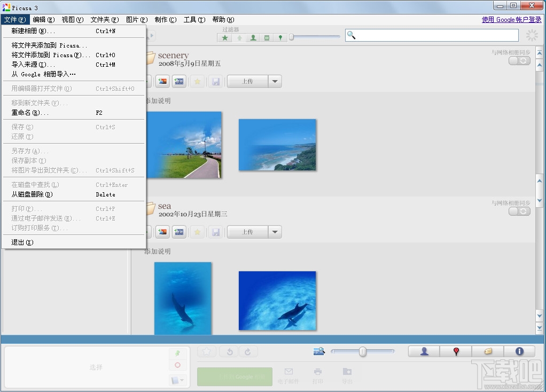Select 新建相册 from the file menu

32,31
